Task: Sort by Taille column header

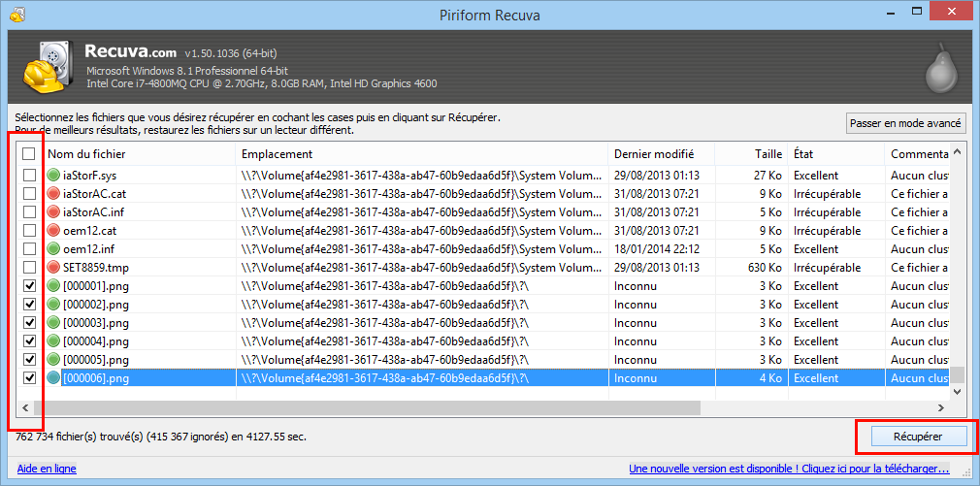Action: point(751,153)
